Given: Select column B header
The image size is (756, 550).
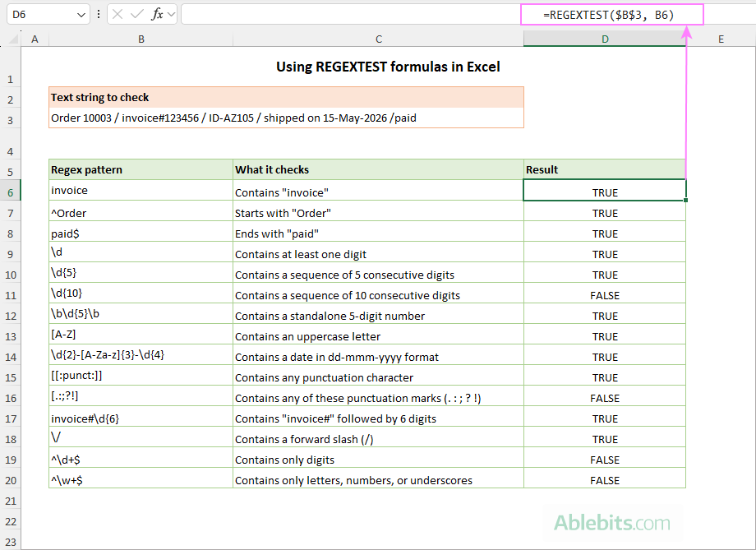Looking at the screenshot, I should click(x=141, y=39).
